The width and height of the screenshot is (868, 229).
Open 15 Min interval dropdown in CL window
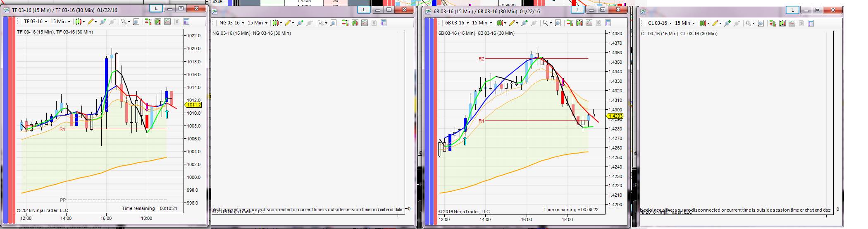[x=685, y=23]
